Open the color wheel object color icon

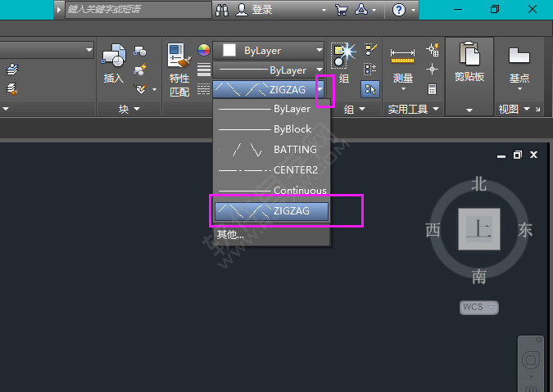pos(204,51)
